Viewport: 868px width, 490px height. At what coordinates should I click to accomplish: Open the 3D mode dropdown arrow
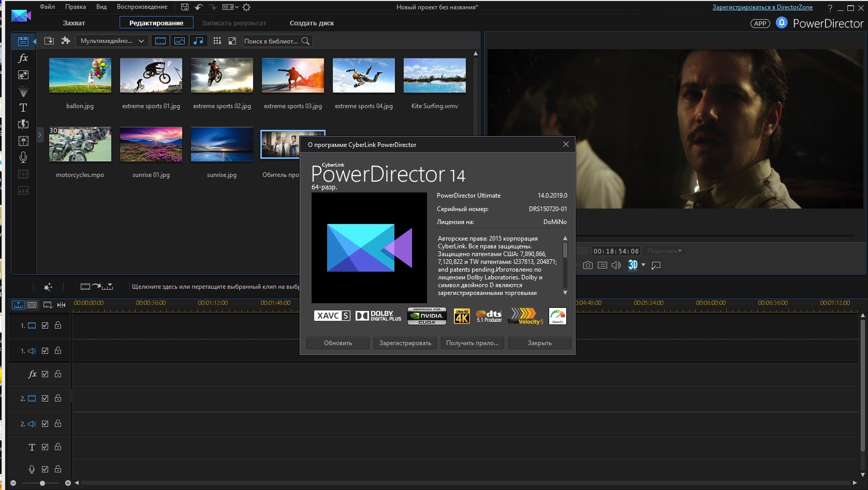pyautogui.click(x=643, y=265)
